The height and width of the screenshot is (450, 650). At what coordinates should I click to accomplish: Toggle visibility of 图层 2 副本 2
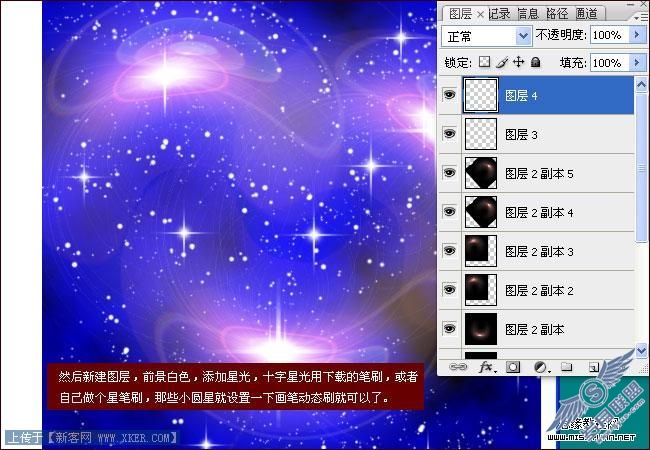pos(449,289)
